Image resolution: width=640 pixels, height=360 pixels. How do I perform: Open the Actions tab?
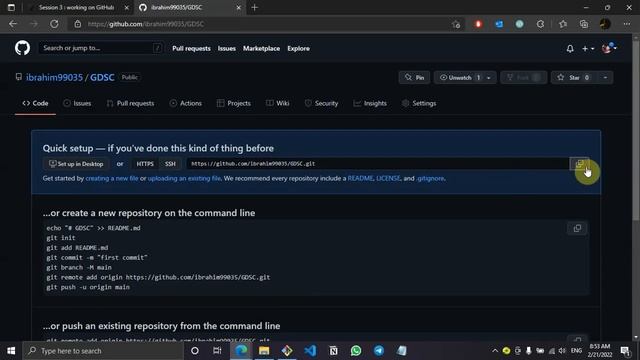pyautogui.click(x=186, y=103)
